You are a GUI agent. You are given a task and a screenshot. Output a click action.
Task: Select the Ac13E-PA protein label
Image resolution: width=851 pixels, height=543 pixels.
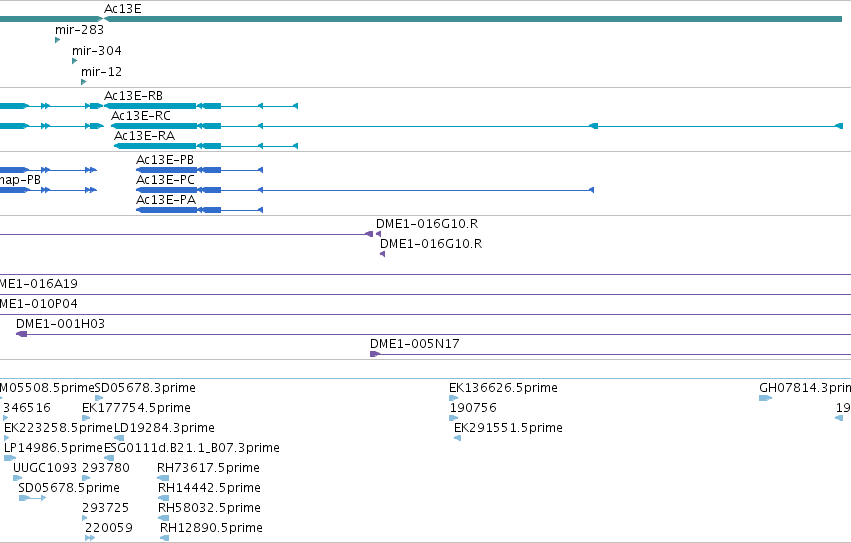[x=166, y=200]
